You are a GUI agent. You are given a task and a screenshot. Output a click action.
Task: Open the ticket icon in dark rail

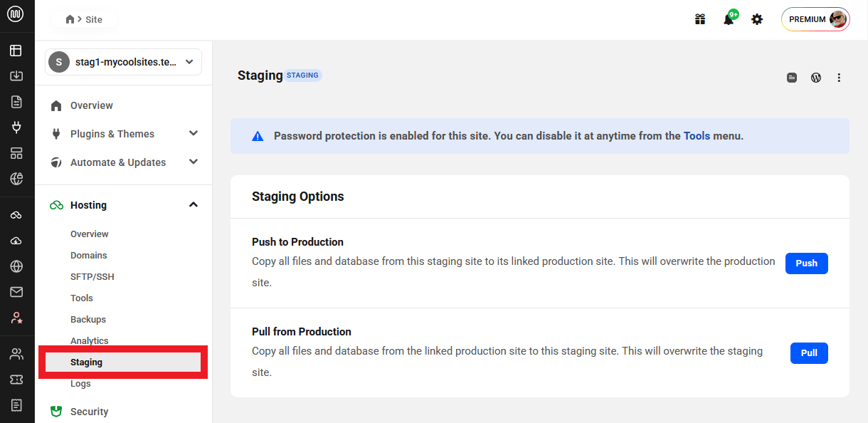point(16,380)
